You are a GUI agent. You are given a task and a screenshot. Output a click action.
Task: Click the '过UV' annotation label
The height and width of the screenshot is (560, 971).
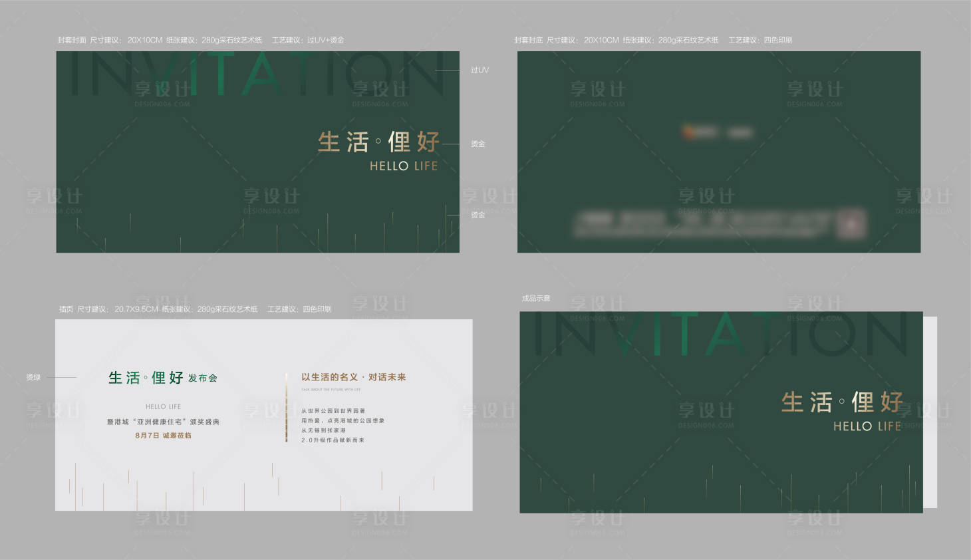pos(480,70)
